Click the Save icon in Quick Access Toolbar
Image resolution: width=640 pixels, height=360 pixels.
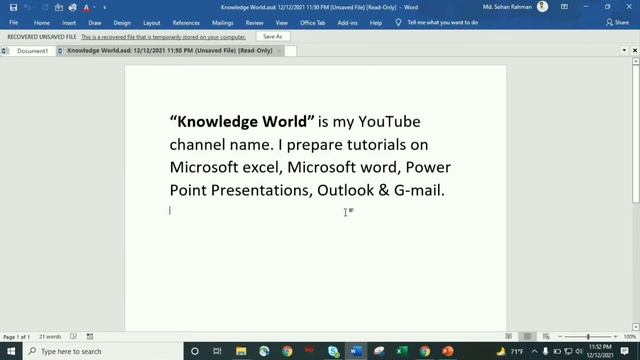[13, 7]
